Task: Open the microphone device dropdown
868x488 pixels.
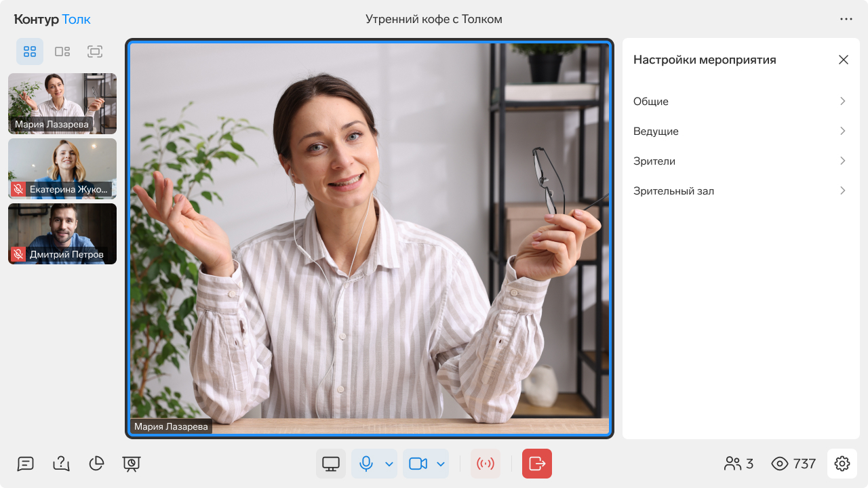Action: 390,464
